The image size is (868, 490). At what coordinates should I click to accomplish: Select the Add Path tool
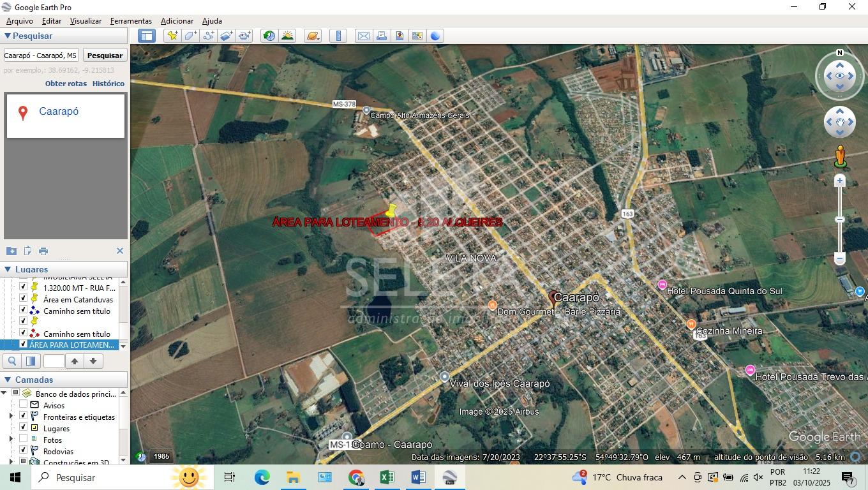(x=209, y=36)
